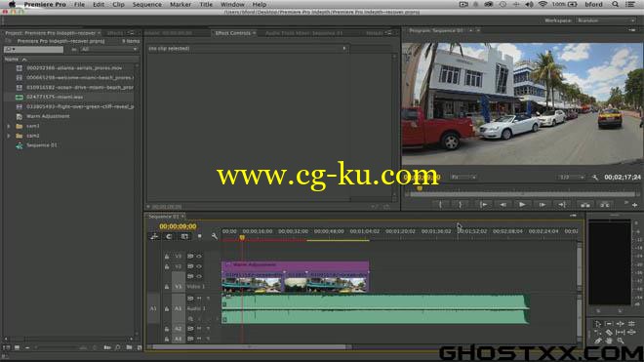Switch to the Effects tab

[x=115, y=33]
